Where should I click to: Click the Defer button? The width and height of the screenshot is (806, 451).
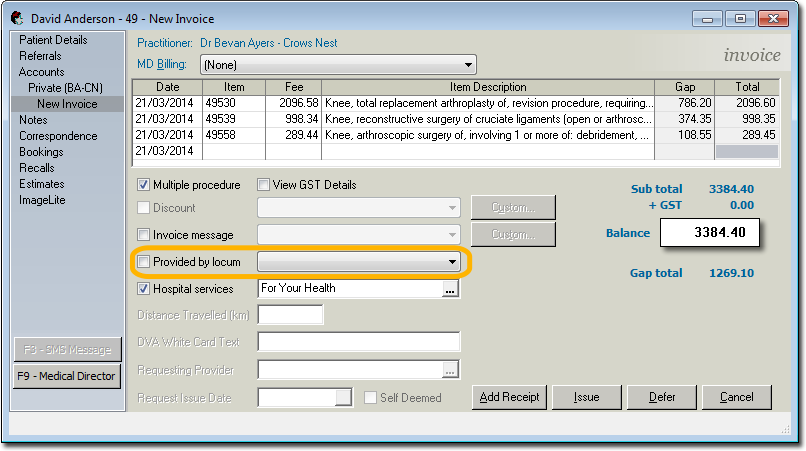point(662,397)
